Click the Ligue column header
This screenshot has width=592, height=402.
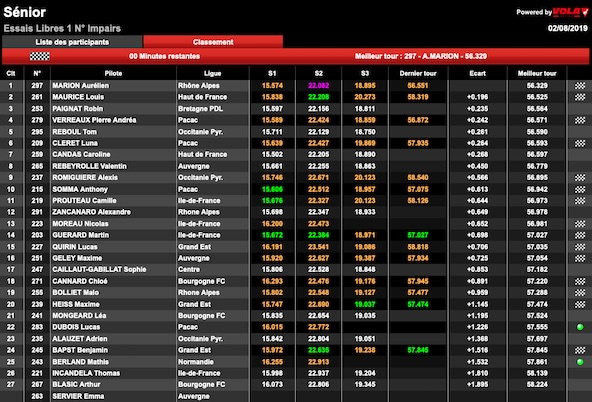click(x=213, y=74)
